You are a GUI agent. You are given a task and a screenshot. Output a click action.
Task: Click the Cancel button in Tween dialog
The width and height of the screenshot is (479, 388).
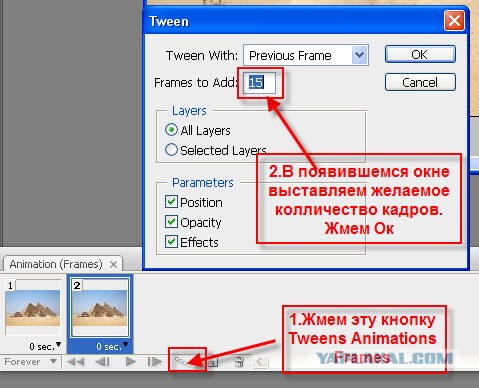point(420,82)
